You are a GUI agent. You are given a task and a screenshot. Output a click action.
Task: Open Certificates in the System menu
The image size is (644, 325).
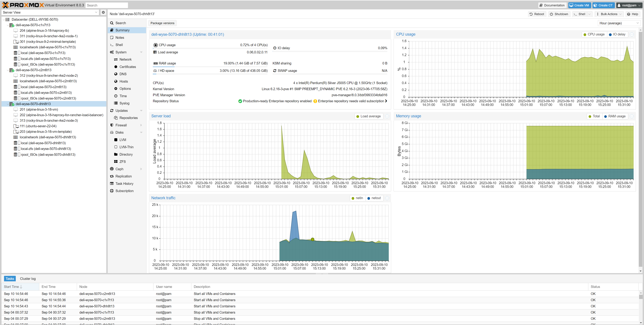pos(127,67)
